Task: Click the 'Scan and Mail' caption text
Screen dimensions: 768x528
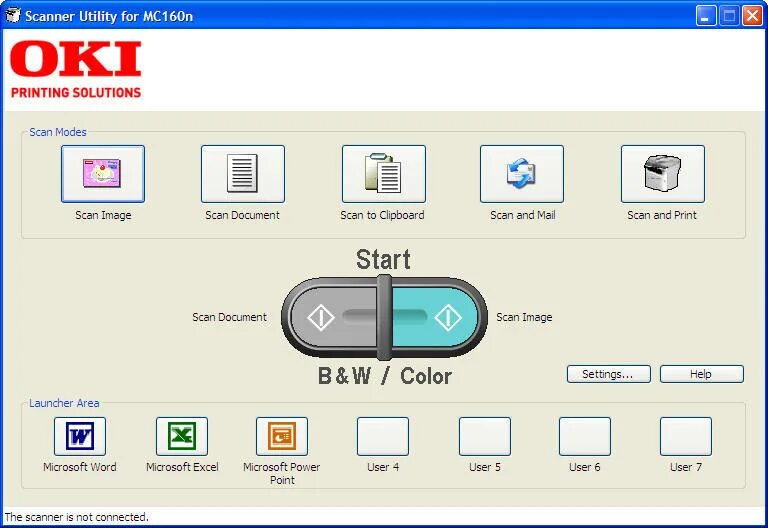Action: [x=523, y=215]
